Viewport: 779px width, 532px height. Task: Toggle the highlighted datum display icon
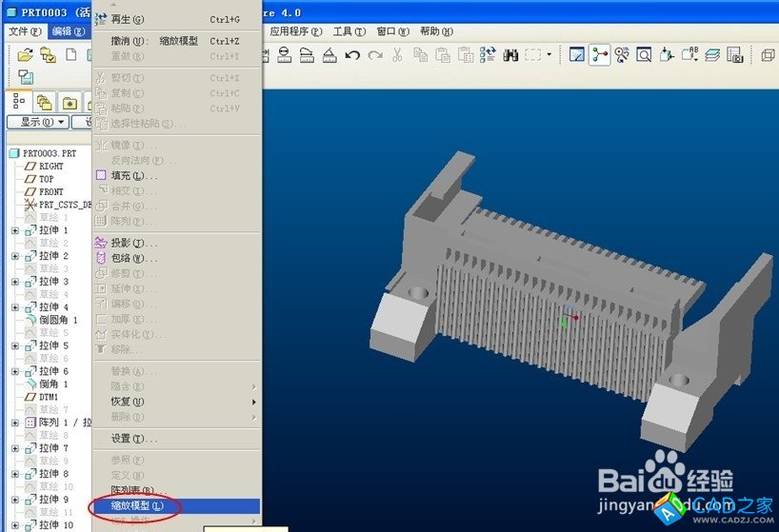click(599, 55)
